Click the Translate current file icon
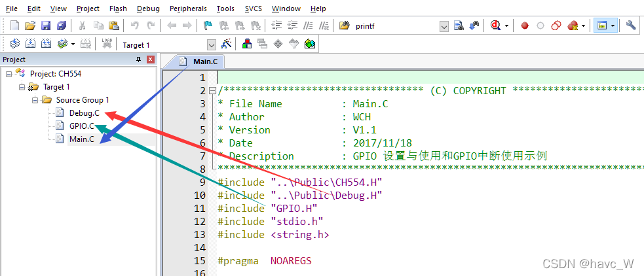Screen dimensions: 644x276 [15, 43]
